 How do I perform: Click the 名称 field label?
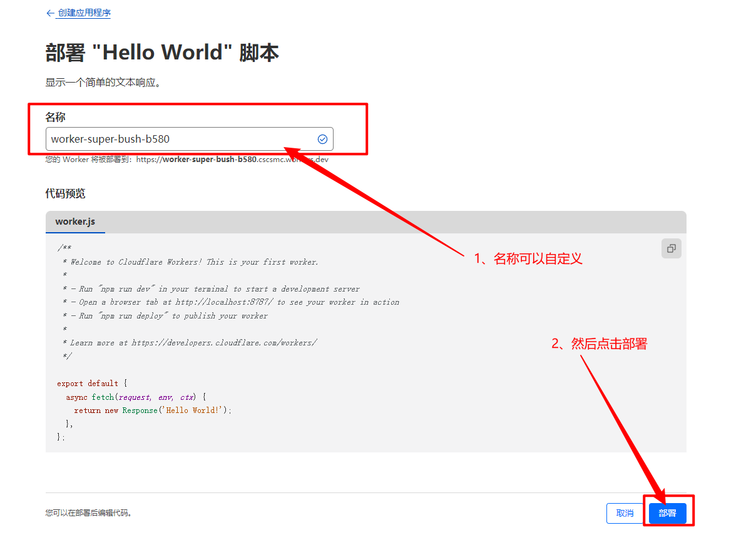pos(55,117)
